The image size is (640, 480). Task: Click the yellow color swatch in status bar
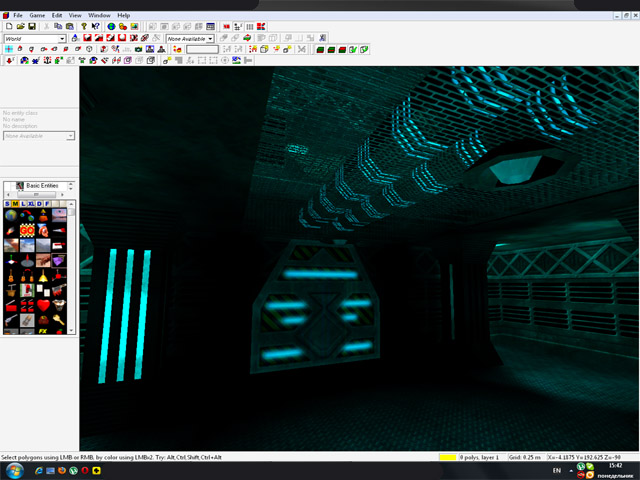click(x=447, y=457)
